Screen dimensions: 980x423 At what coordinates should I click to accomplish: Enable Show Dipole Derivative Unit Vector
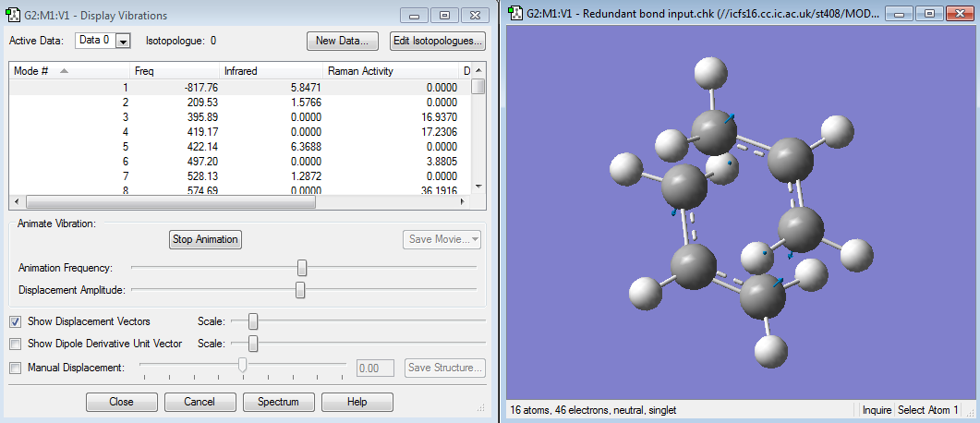tap(16, 344)
